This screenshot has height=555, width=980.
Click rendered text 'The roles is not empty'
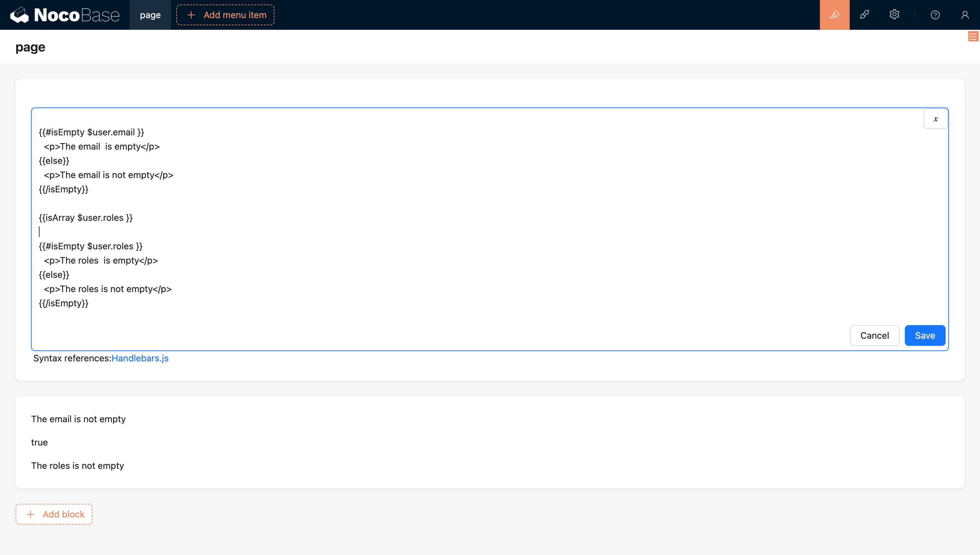click(77, 465)
